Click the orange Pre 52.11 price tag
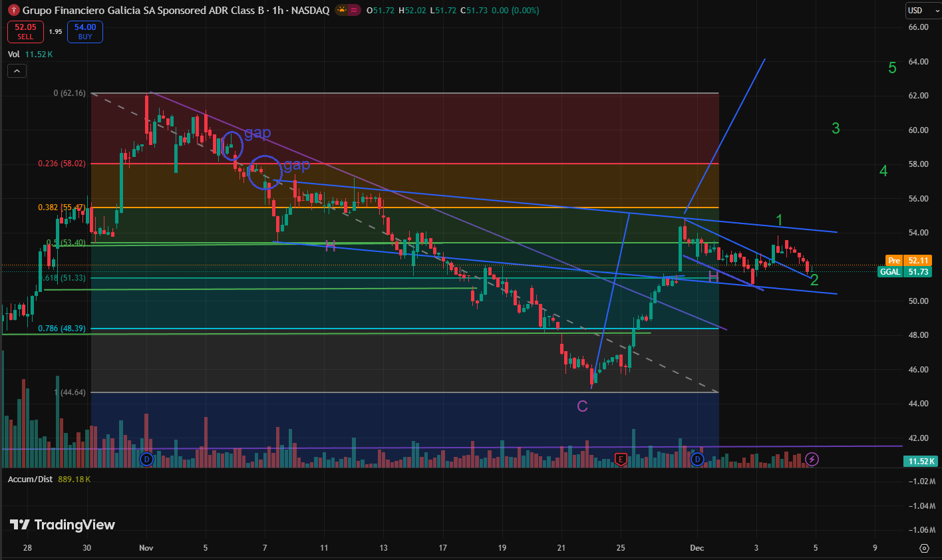The height and width of the screenshot is (560, 942). 909,261
